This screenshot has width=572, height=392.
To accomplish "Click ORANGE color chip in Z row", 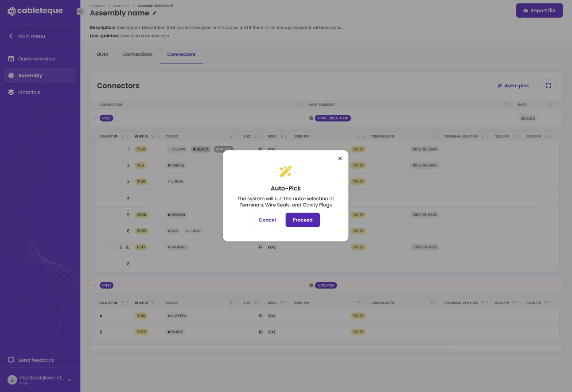I will (x=177, y=247).
